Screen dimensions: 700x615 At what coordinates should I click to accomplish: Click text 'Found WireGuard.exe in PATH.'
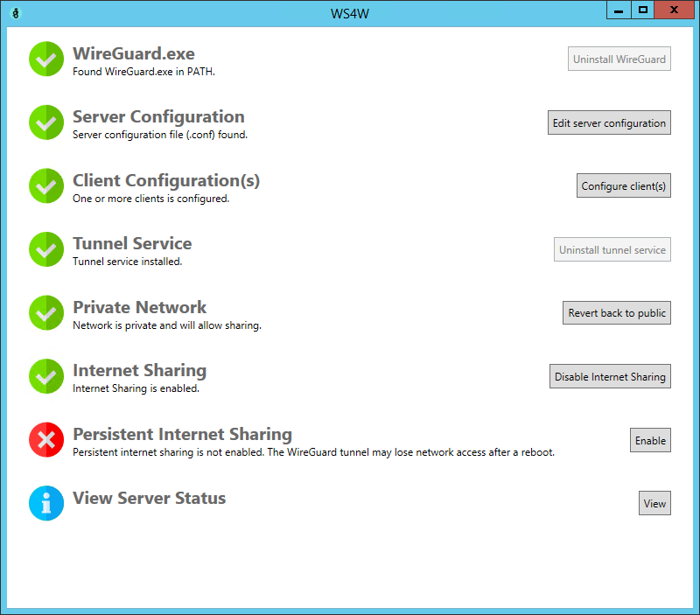[x=143, y=72]
